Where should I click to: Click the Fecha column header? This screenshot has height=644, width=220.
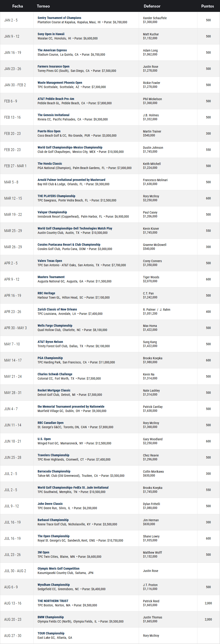[x=18, y=6]
